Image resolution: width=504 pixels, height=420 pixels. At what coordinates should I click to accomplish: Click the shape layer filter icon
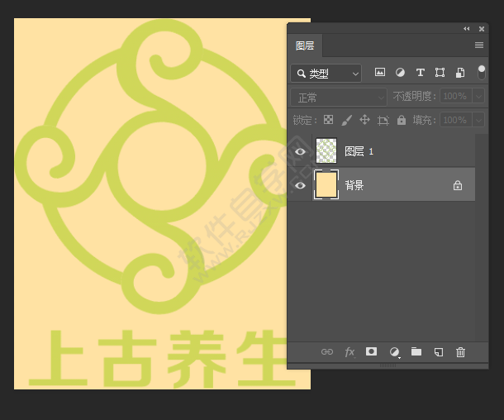click(x=440, y=73)
